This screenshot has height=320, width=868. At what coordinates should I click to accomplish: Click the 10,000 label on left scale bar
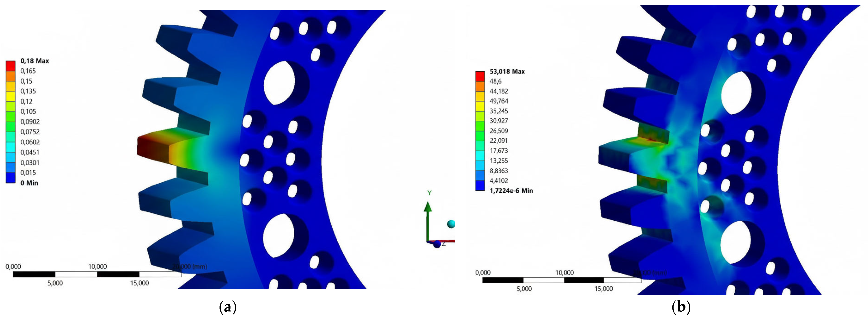point(97,266)
